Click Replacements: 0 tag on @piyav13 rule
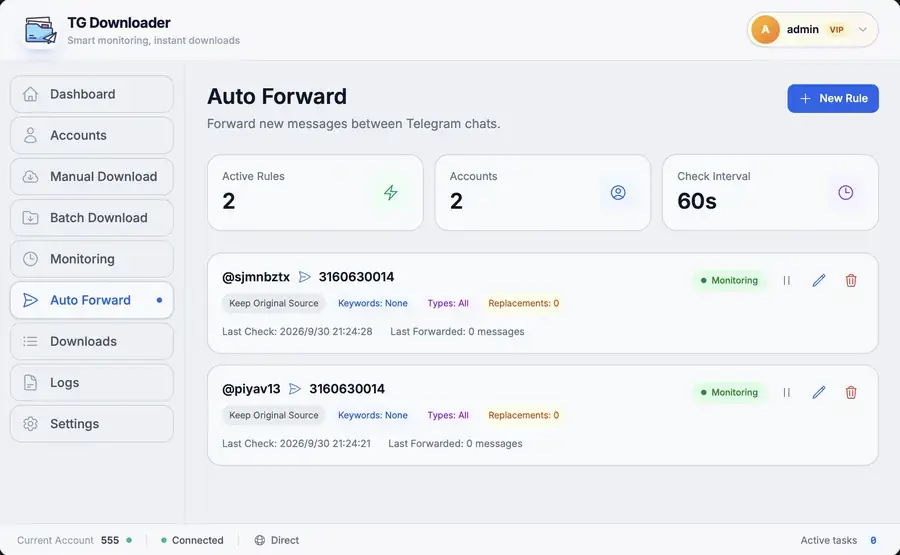The width and height of the screenshot is (900, 555). click(x=523, y=415)
